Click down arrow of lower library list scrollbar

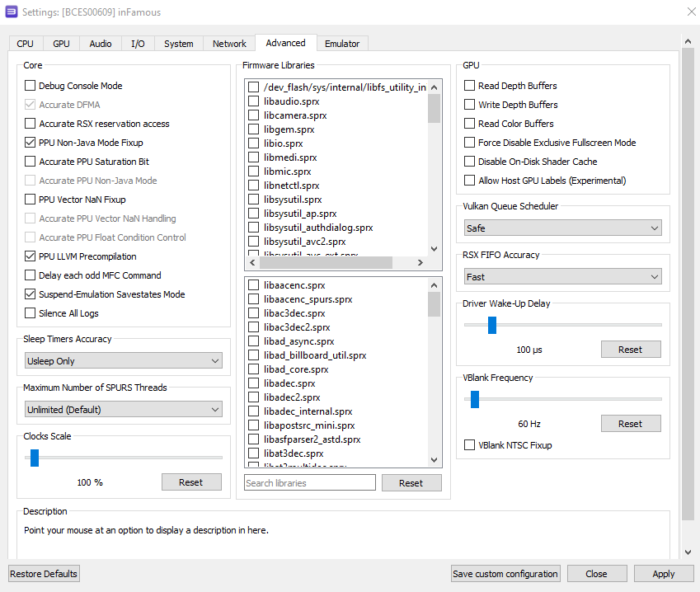coord(434,460)
